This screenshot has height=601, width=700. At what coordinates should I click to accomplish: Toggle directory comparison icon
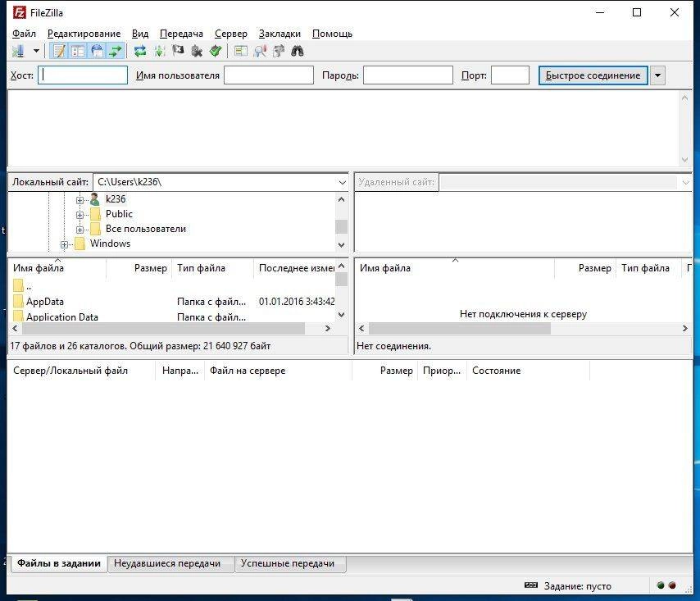(241, 52)
